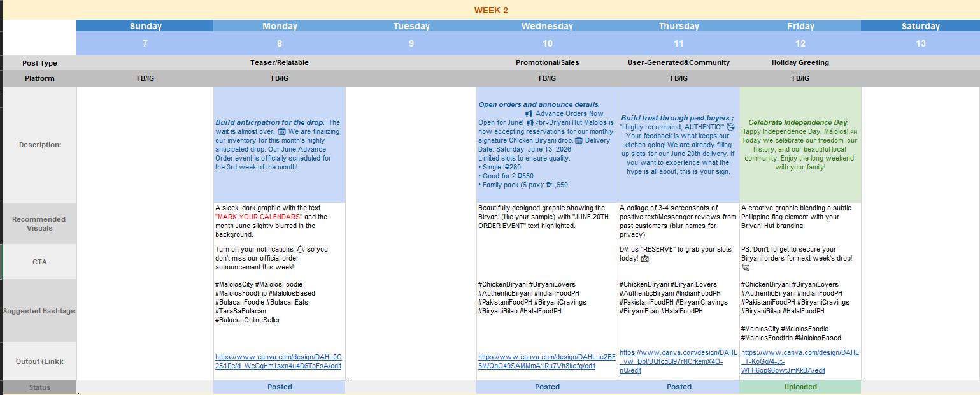
Task: Select Thursday's Posted status cell
Action: 679,387
